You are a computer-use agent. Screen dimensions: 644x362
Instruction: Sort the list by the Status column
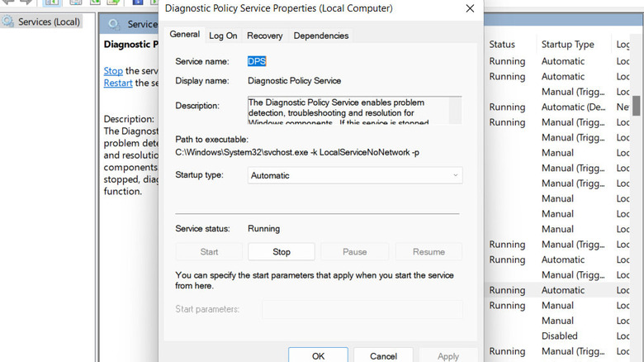click(x=502, y=44)
